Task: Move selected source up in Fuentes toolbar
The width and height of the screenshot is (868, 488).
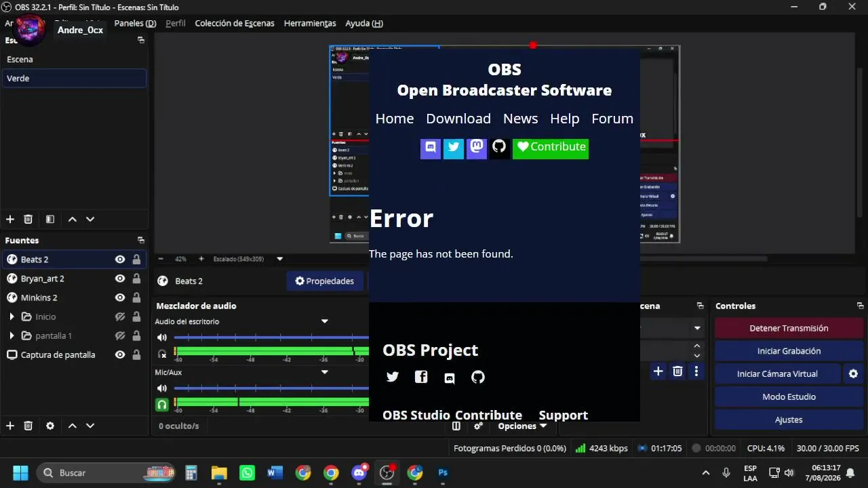Action: point(72,426)
